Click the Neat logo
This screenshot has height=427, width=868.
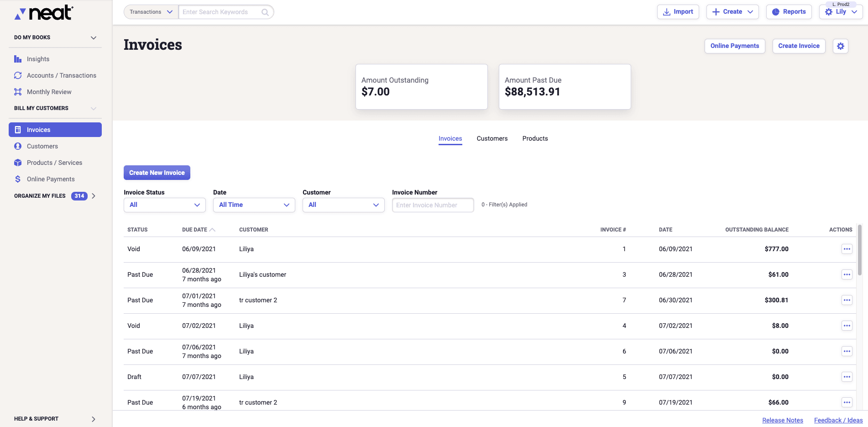click(x=44, y=13)
